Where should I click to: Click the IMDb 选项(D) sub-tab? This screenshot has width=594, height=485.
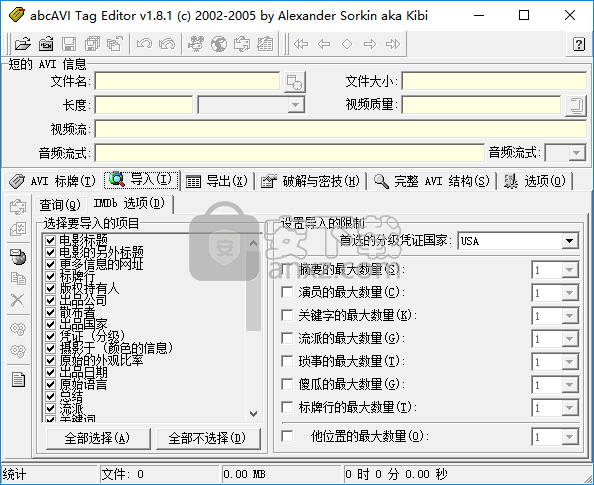[130, 204]
